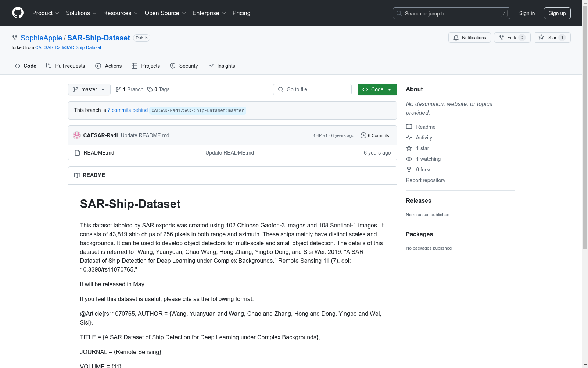588x368 pixels.
Task: Click the 'SAR-Ship-Dataset' README heading
Action: coord(130,204)
